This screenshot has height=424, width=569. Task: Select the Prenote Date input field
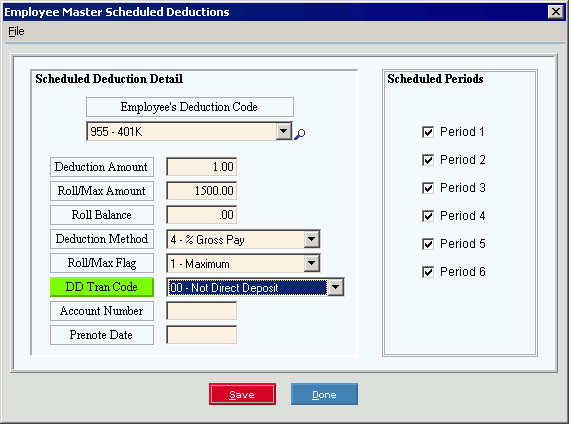202,335
